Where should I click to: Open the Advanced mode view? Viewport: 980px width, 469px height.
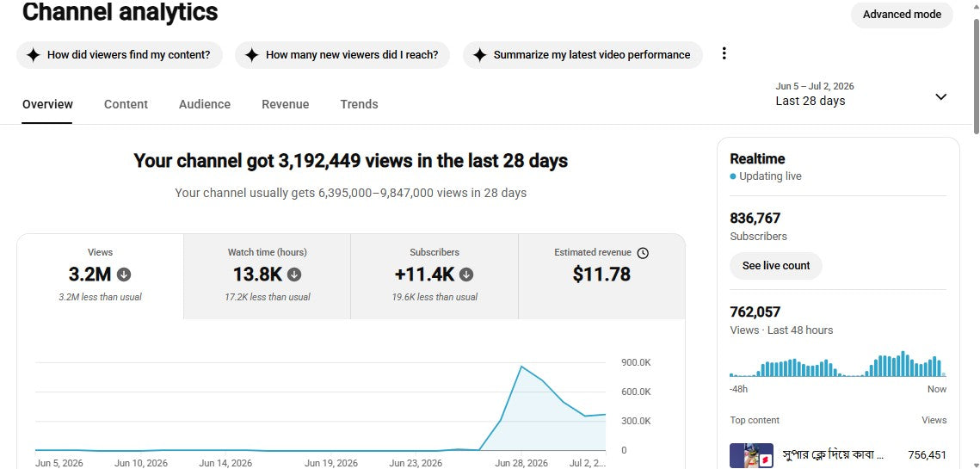pos(902,15)
